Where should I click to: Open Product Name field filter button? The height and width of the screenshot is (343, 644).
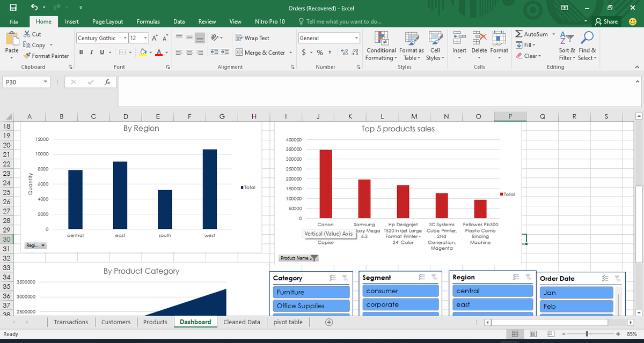click(299, 258)
